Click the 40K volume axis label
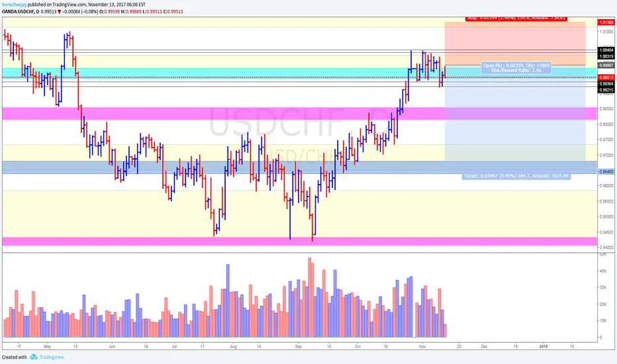Viewport: 617px width, 364px height. (x=602, y=271)
